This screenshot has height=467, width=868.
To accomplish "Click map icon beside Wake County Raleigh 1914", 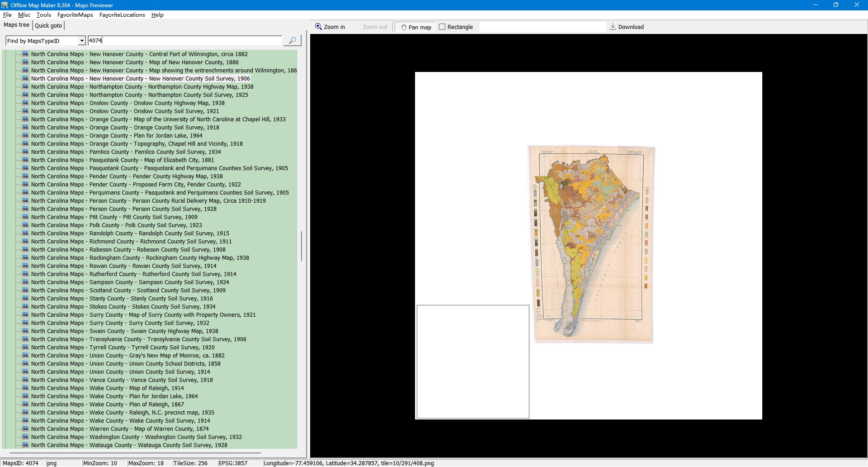I will [x=26, y=388].
